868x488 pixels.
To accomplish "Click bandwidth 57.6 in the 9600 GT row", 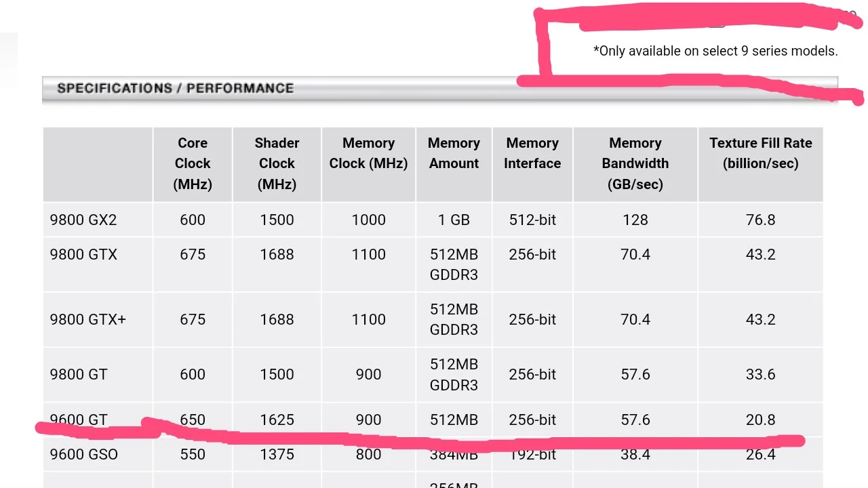I will [635, 420].
